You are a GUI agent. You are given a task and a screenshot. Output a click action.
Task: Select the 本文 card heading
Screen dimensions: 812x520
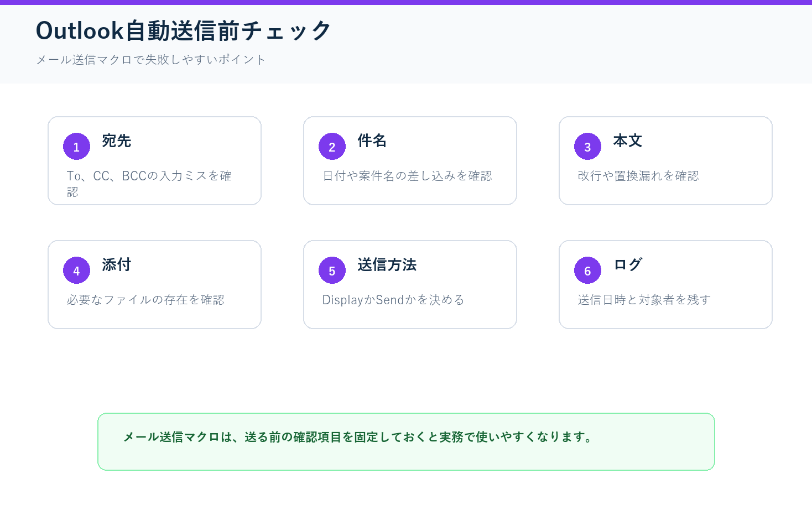(x=627, y=141)
